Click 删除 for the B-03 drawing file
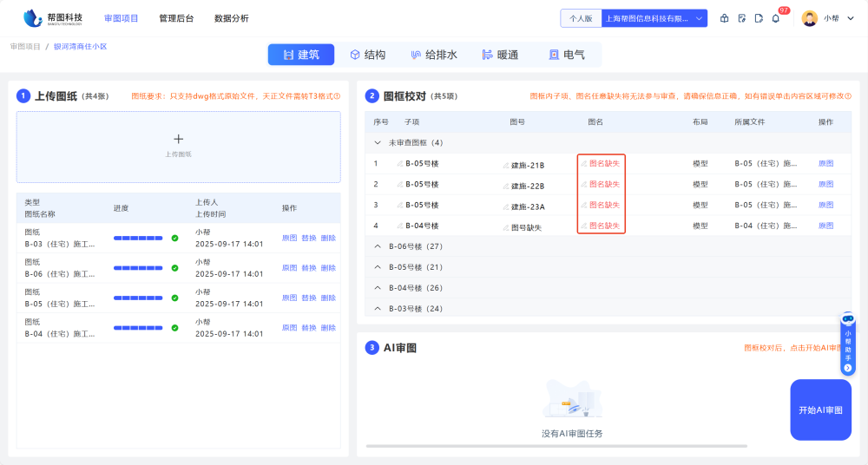868x465 pixels. click(328, 238)
